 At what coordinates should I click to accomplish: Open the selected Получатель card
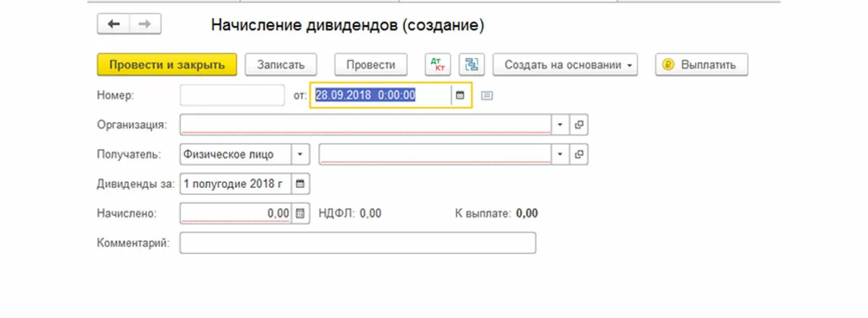[x=578, y=154]
